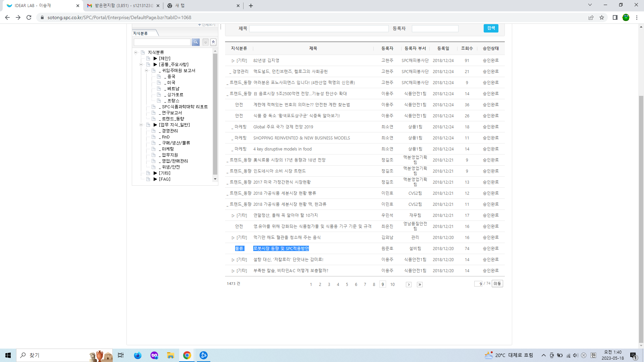Click the expand-all double chevron down icon
The width and height of the screenshot is (644, 362).
pos(206,42)
